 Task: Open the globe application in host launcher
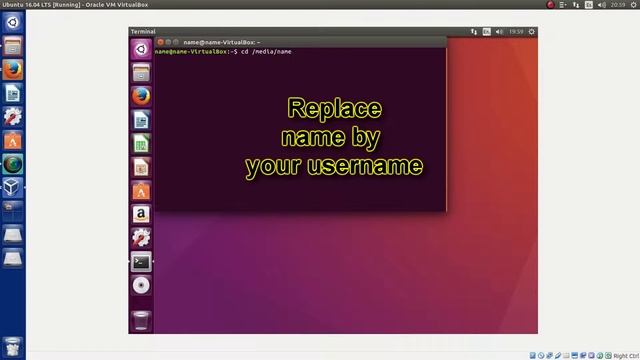click(x=13, y=164)
